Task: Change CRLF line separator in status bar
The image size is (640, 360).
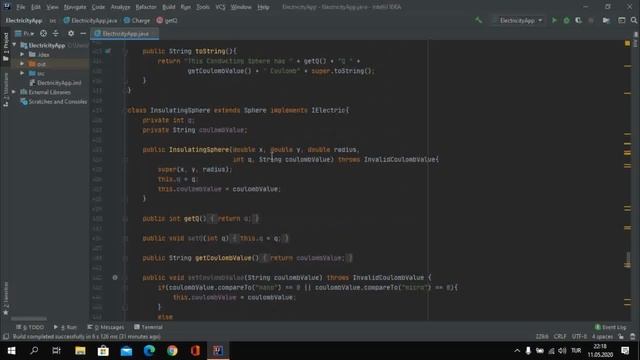Action: [560, 337]
